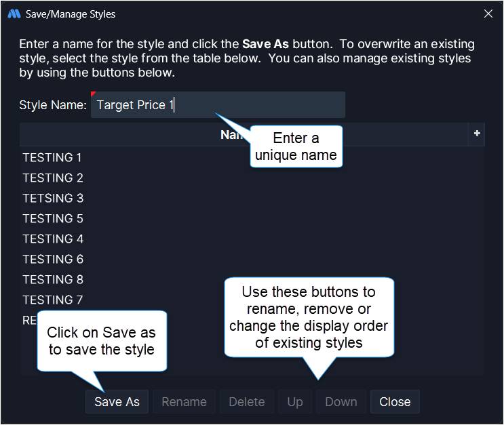Click the Close button at bottom
Image resolution: width=504 pixels, height=425 pixels.
395,402
